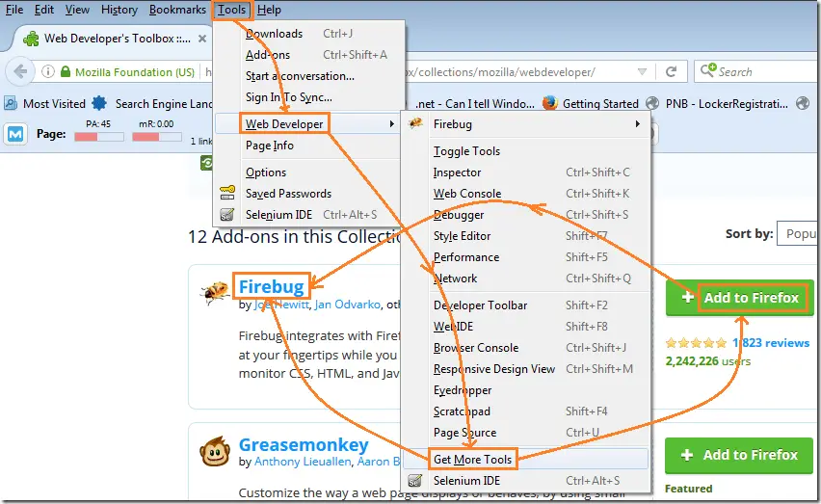Click the Firebug bug icon in submenu
Image resolution: width=821 pixels, height=504 pixels.
415,123
